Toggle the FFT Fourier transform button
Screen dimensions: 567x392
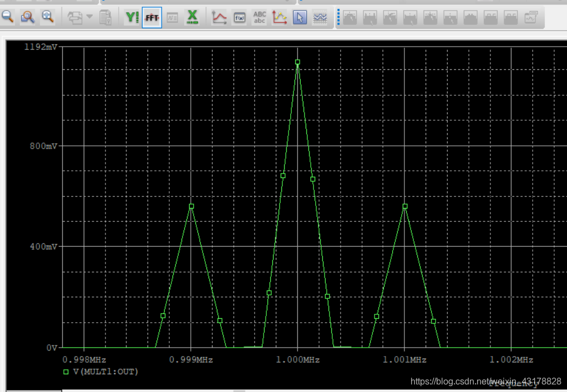[152, 17]
